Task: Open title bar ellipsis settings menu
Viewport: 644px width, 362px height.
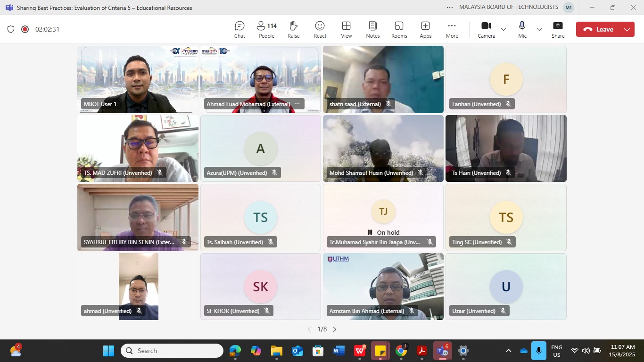Action: [x=450, y=8]
